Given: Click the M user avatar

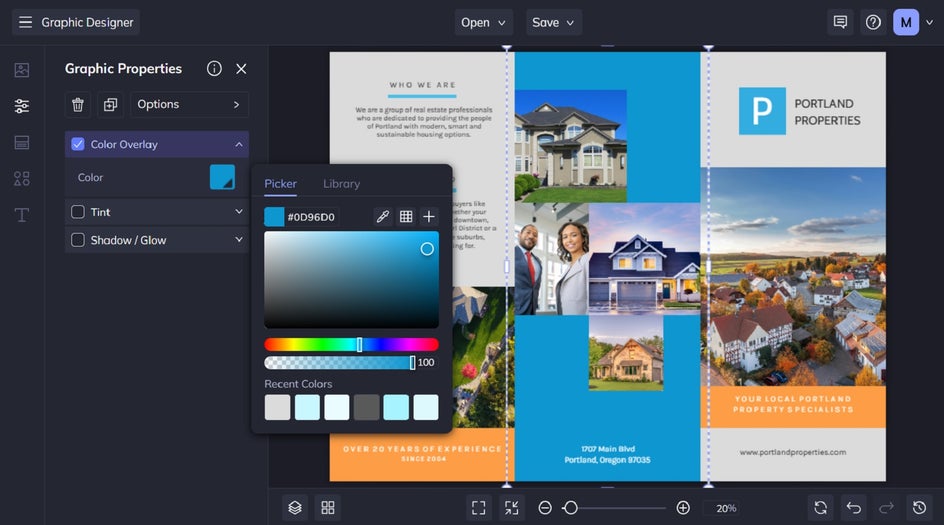Looking at the screenshot, I should [x=906, y=22].
